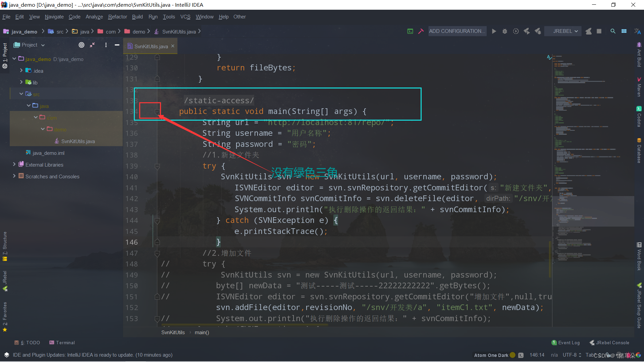644x362 pixels.
Task: Toggle the Structure tool window on the left edge
Action: (5, 246)
